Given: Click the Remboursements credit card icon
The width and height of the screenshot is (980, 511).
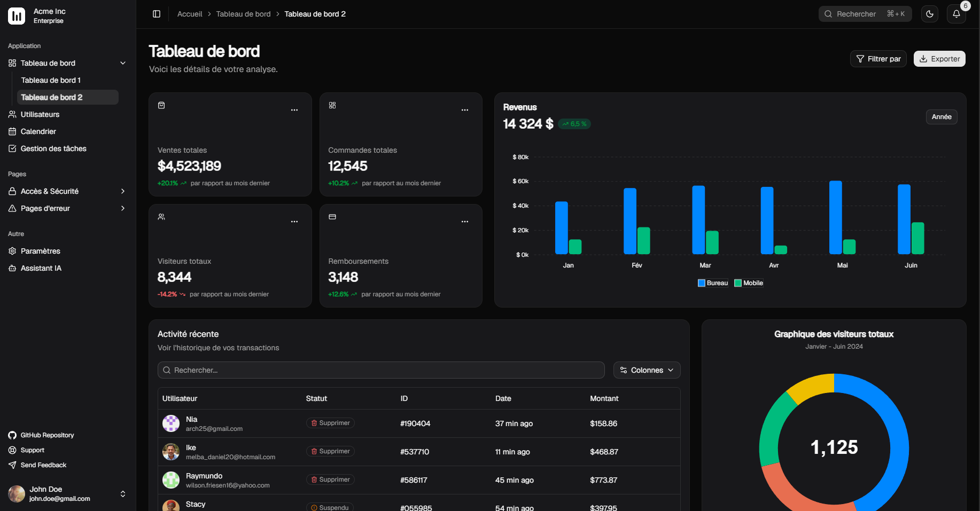Looking at the screenshot, I should (x=332, y=217).
